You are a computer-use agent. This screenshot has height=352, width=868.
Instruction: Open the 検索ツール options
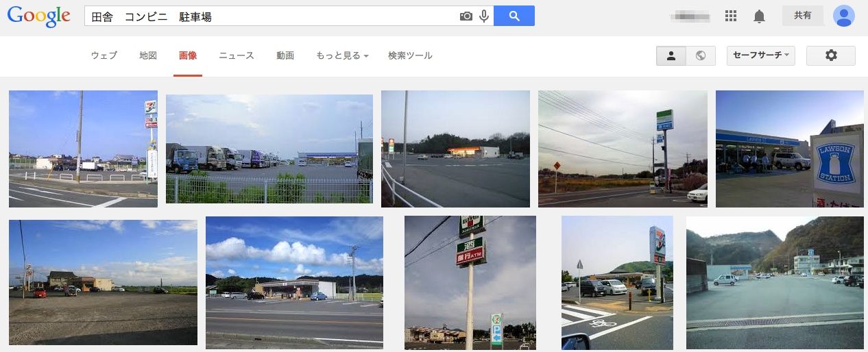[x=410, y=55]
